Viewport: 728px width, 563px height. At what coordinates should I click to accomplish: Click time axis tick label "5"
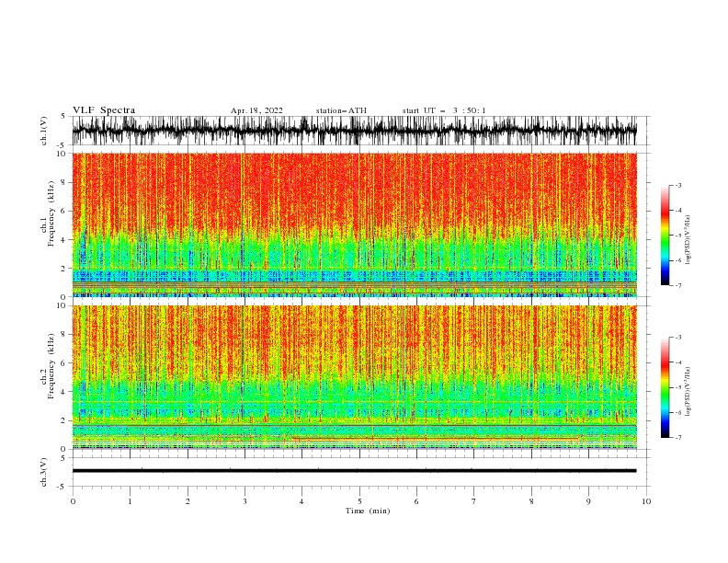[359, 501]
